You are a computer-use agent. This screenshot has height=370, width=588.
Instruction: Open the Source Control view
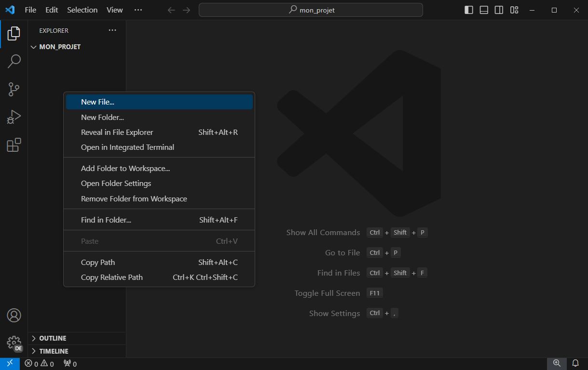click(14, 89)
